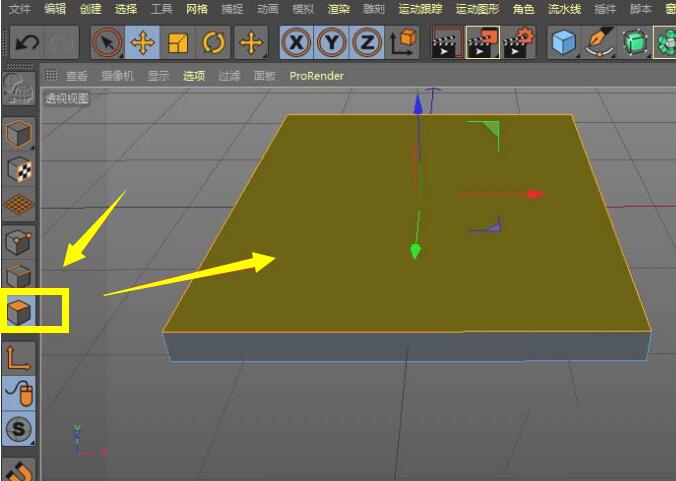The height and width of the screenshot is (481, 676).
Task: Open the 脚本 menu
Action: 640,9
